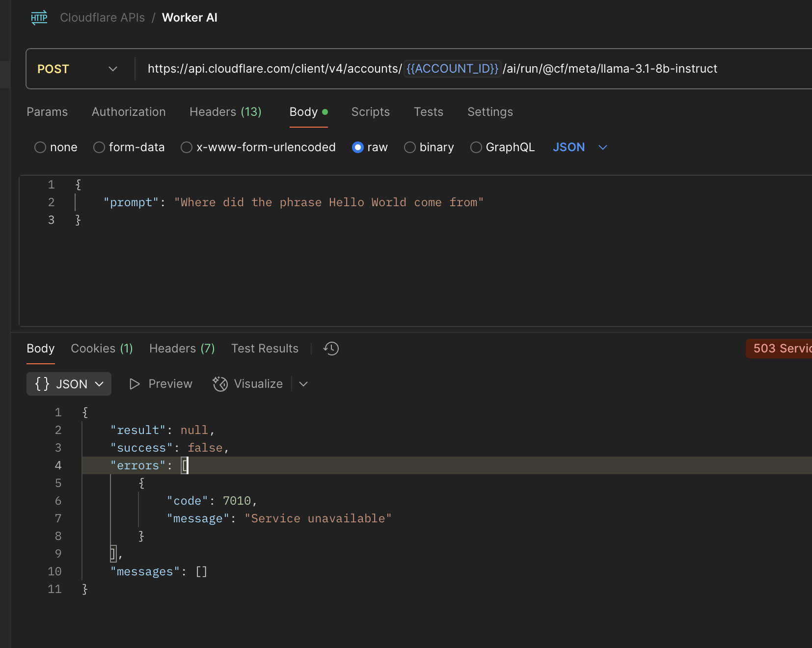Open the response Cookies tab

(x=102, y=349)
